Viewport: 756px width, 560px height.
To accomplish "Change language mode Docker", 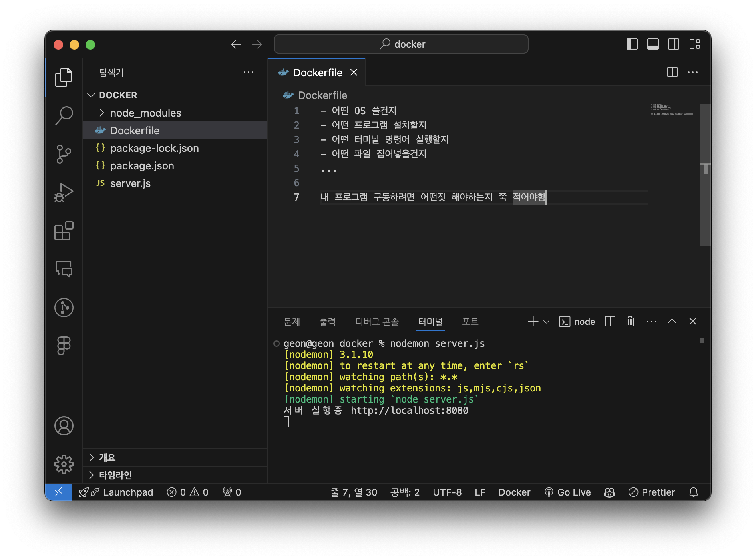I will click(514, 492).
